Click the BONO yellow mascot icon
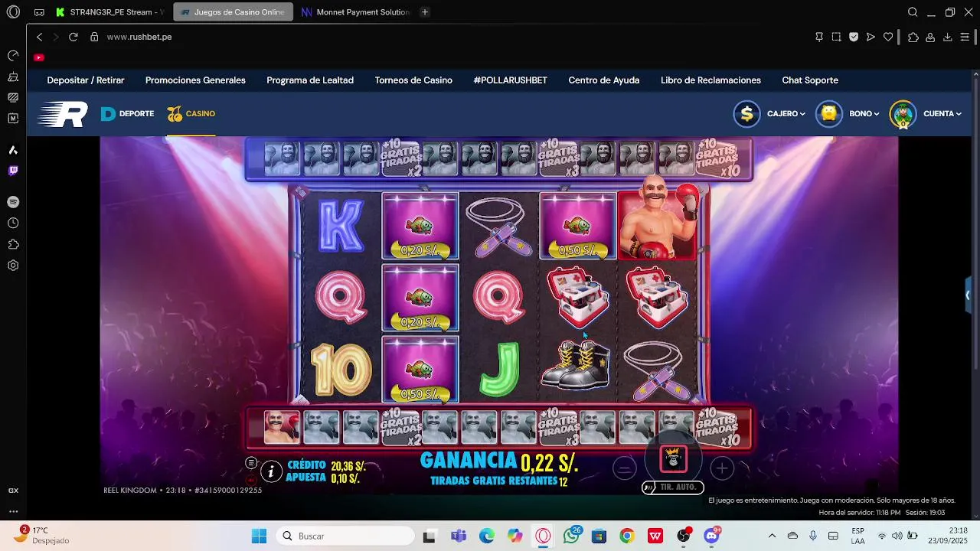 828,114
